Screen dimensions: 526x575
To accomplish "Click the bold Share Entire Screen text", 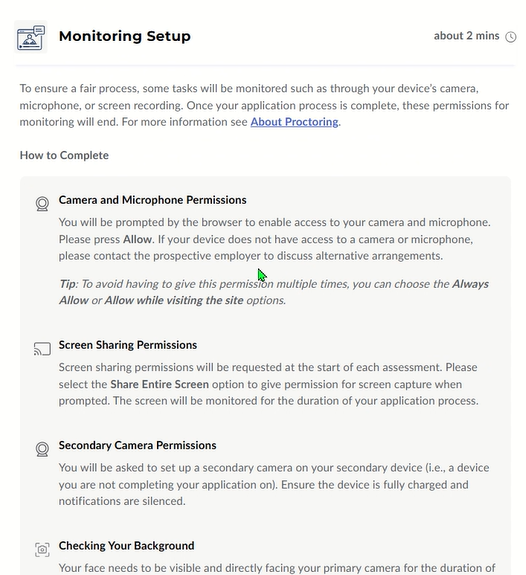I will tap(160, 384).
